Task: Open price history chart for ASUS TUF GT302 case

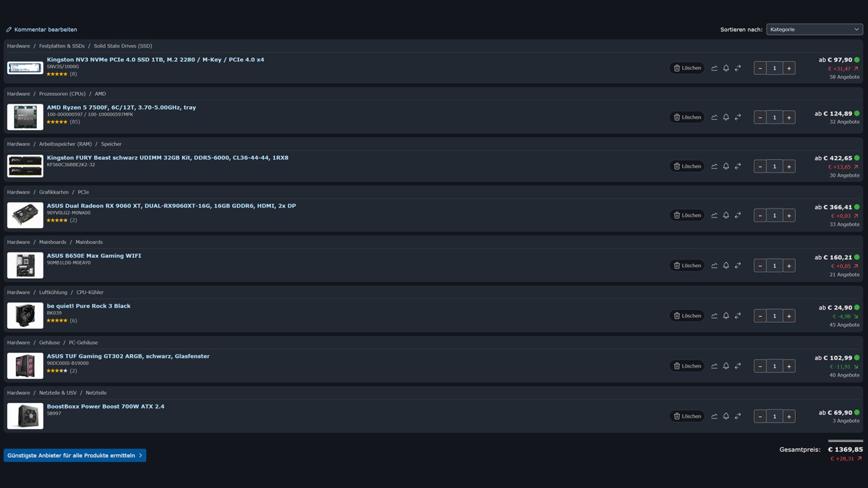Action: point(714,366)
